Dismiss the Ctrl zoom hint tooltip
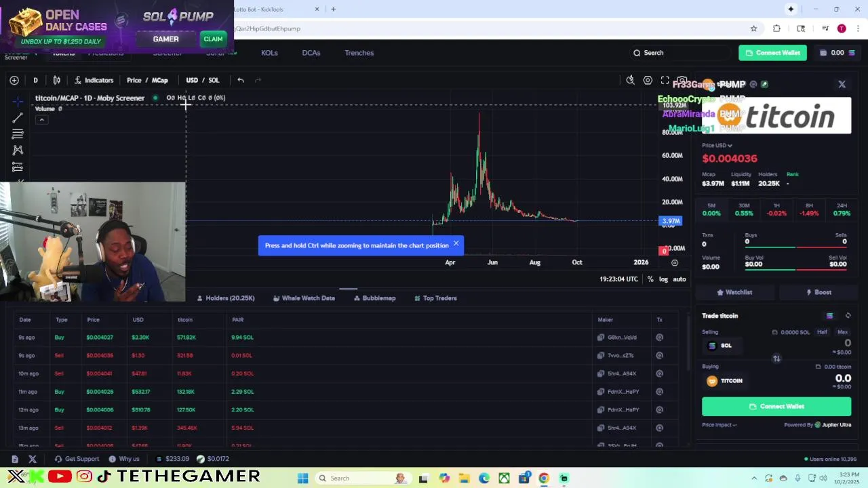Screen dimensions: 868x488 [456, 243]
